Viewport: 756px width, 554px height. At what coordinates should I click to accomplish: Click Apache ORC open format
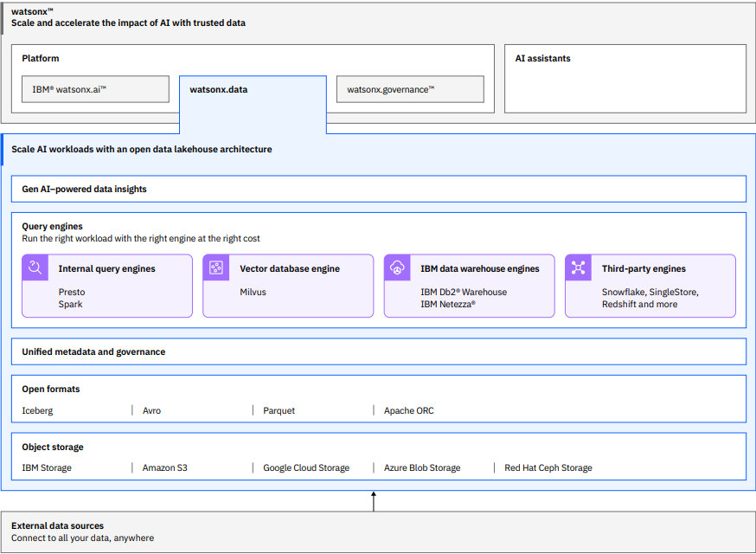pos(409,410)
